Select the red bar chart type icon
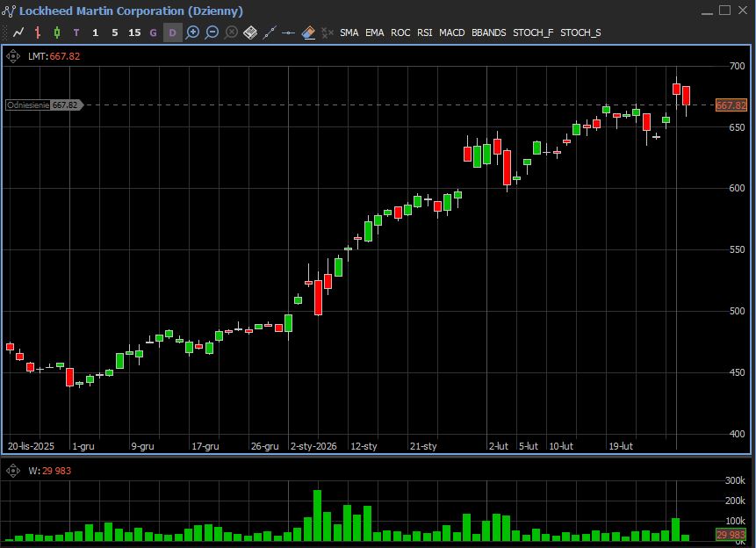The width and height of the screenshot is (756, 548). coord(38,32)
